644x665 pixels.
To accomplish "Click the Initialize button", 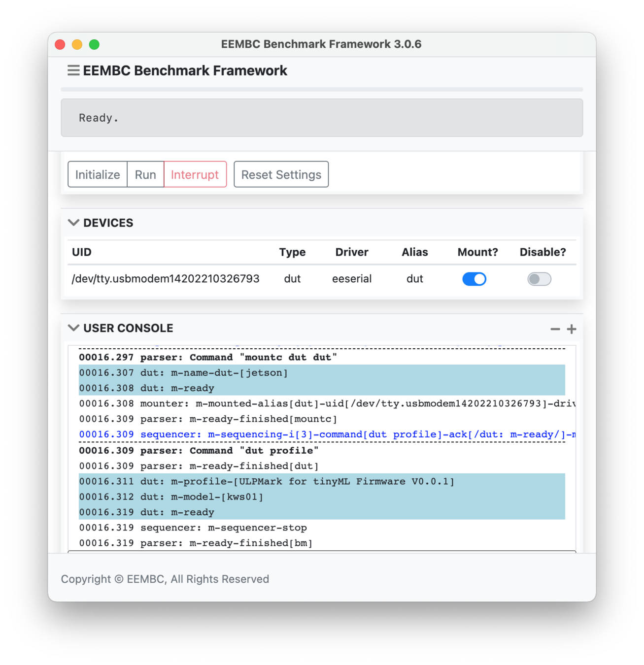I will pos(98,174).
